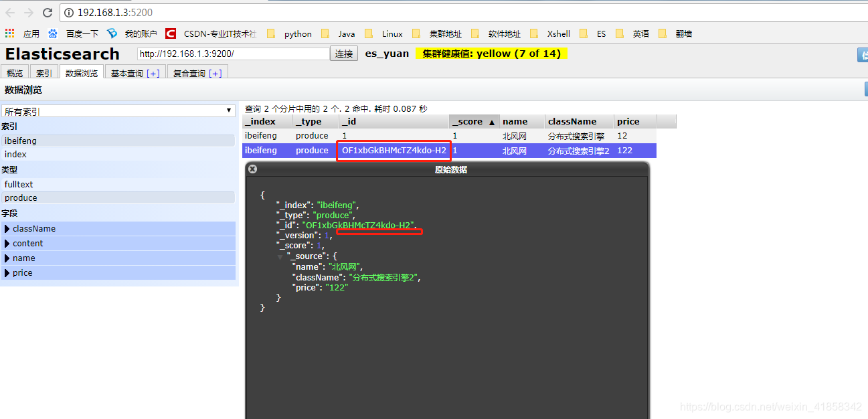Open new 基本查询 tab with [+]
Image resolution: width=868 pixels, height=419 pixels.
(x=153, y=74)
